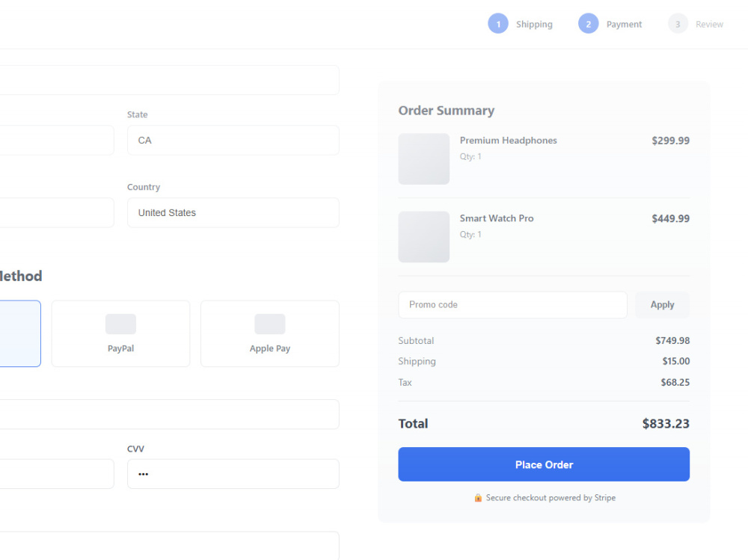Apply the promo code

[x=662, y=305]
